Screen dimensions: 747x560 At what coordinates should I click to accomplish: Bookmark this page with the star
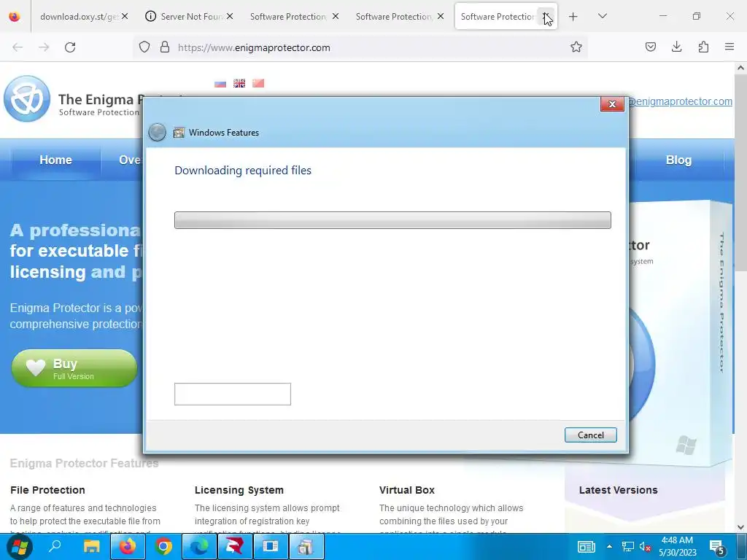[576, 47]
